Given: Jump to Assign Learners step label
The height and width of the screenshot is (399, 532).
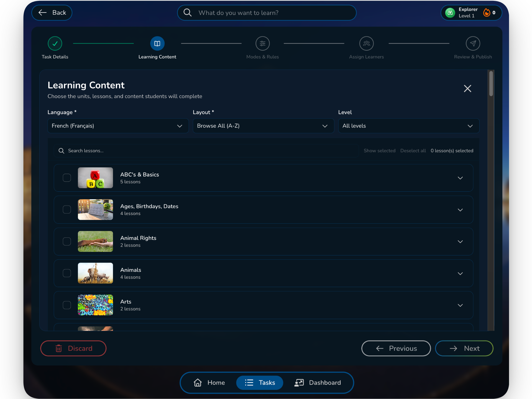Looking at the screenshot, I should coord(366,57).
